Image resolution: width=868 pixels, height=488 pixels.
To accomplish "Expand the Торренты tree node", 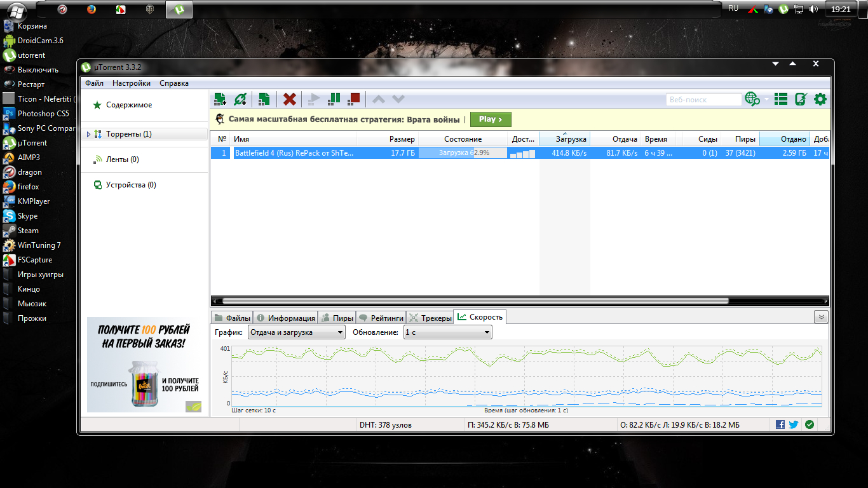I will (88, 134).
